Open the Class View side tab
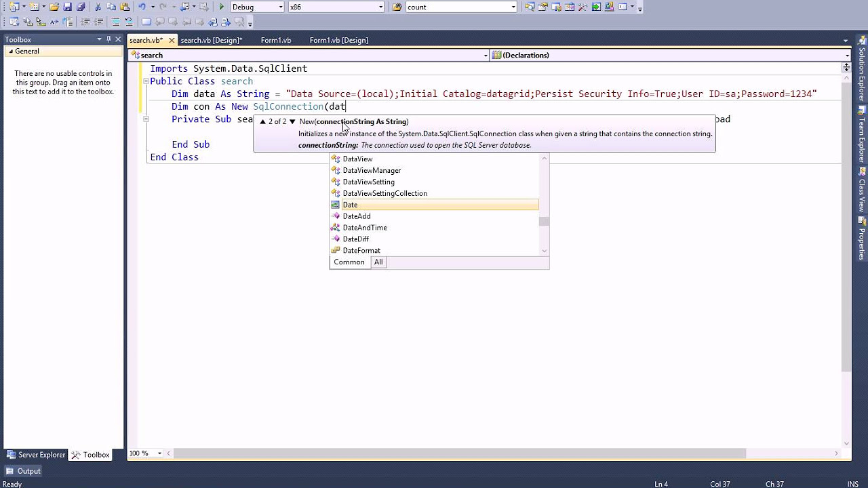Screen dimensions: 868x488 coord(862,191)
